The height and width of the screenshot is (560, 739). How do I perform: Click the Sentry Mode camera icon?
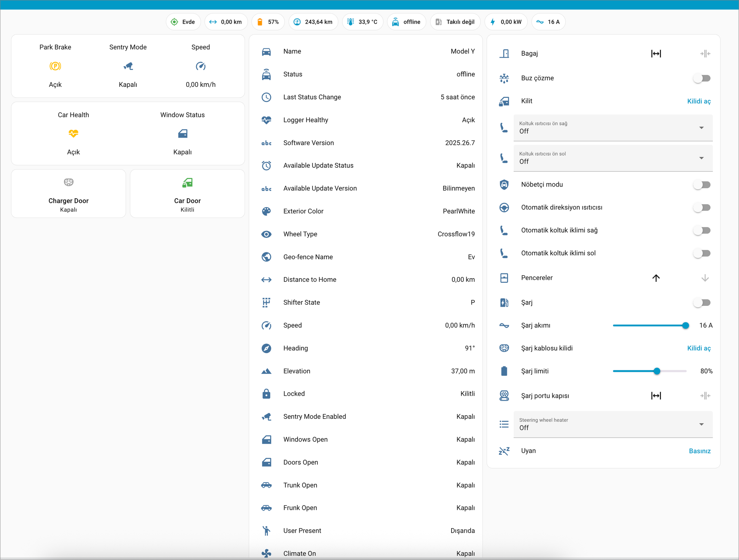128,66
